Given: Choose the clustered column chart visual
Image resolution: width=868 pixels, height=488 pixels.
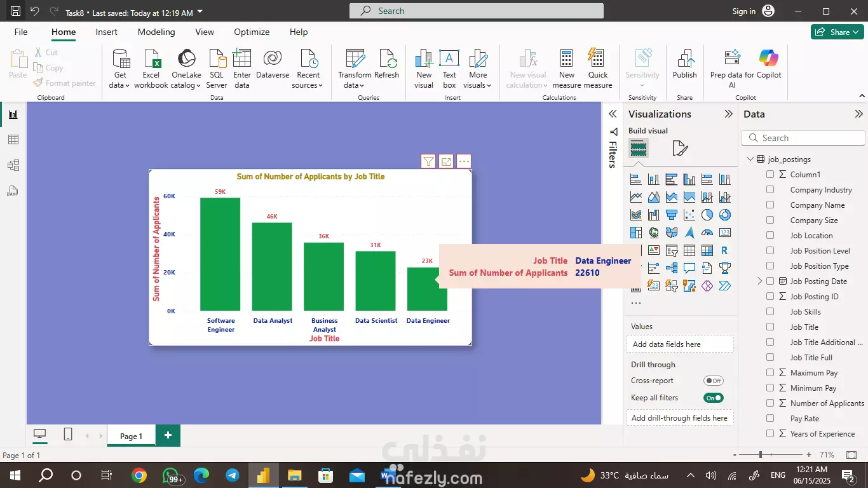Looking at the screenshot, I should 689,179.
